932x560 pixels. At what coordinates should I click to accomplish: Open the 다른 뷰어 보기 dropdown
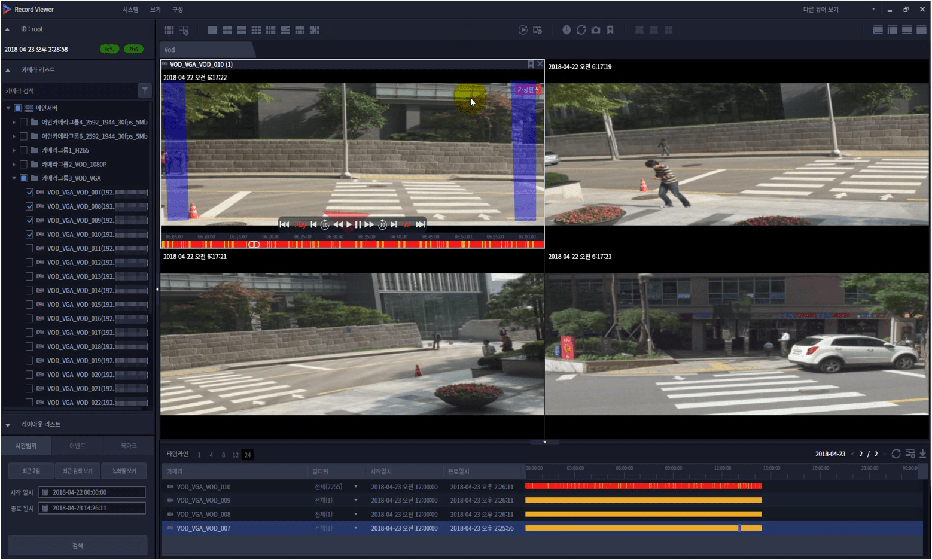pos(839,10)
